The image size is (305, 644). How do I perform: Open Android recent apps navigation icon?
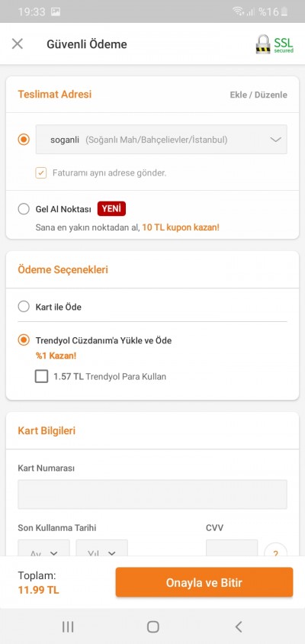click(68, 626)
